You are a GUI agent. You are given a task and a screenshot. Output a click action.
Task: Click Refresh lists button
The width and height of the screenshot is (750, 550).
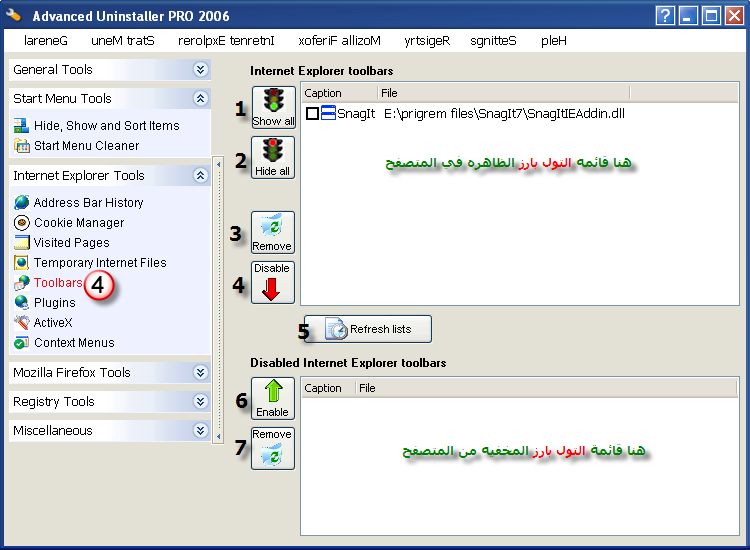(x=367, y=329)
